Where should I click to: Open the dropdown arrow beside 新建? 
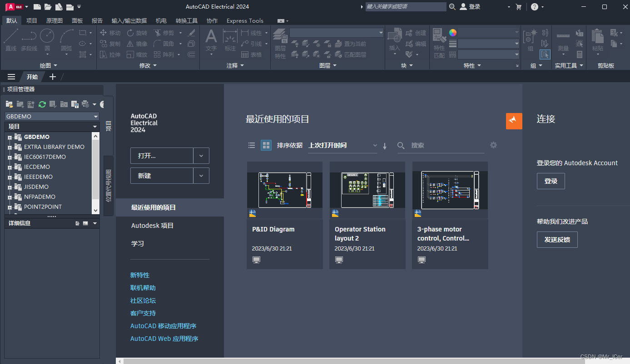(x=201, y=176)
